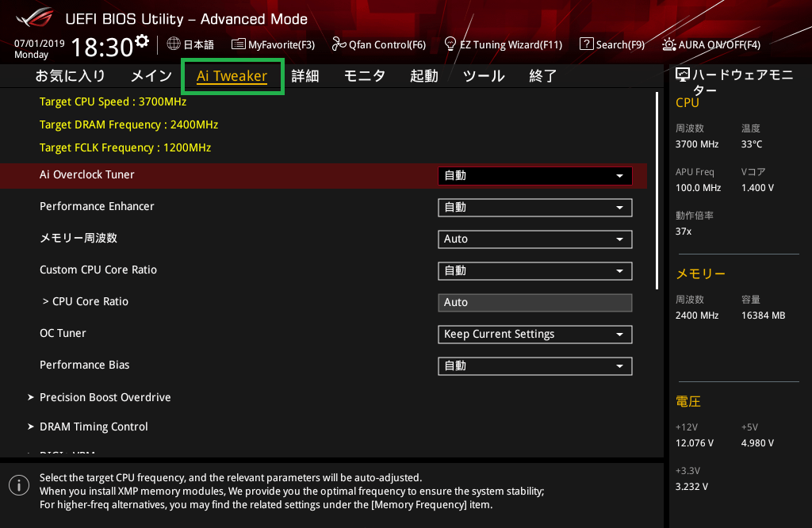Go to the ツール tab
This screenshot has width=812, height=528.
pyautogui.click(x=484, y=76)
